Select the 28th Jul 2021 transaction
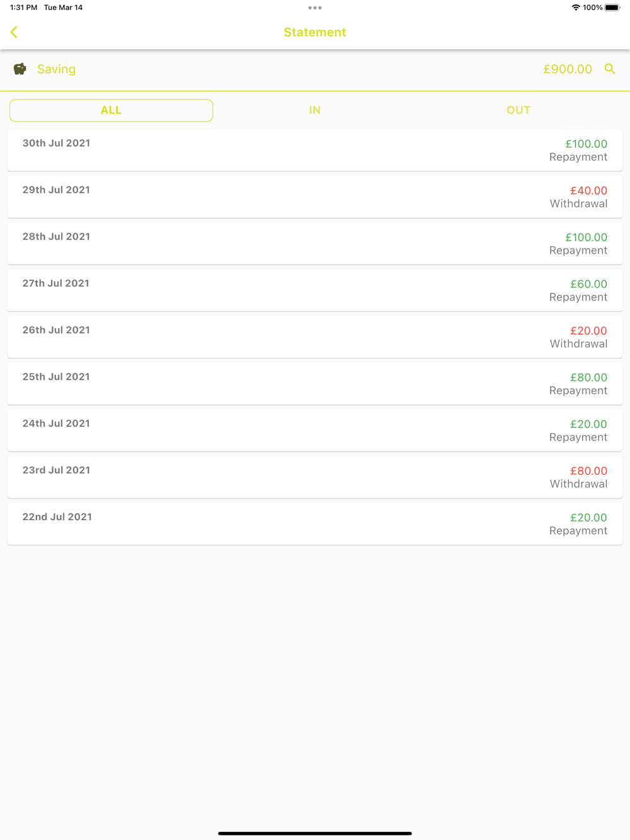 coord(314,244)
